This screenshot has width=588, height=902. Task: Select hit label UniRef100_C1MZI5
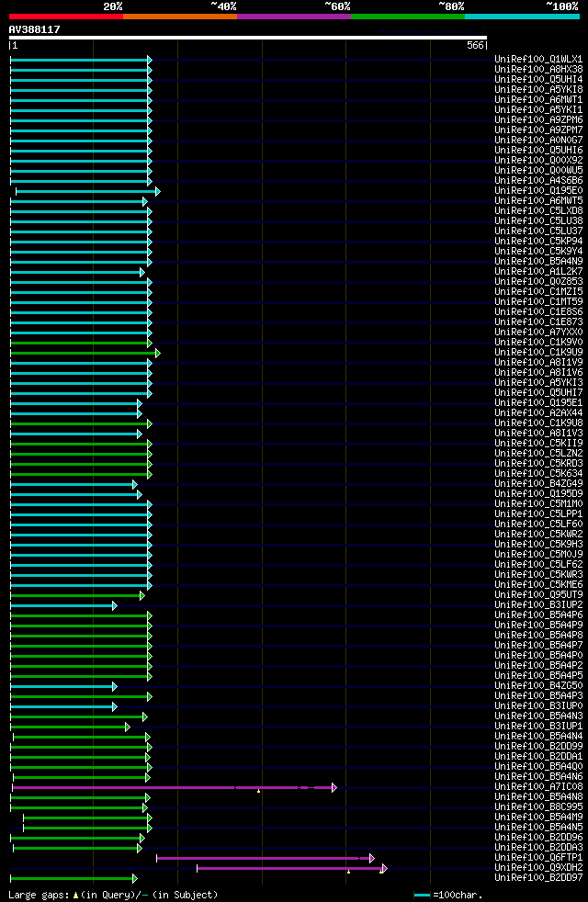coord(538,292)
